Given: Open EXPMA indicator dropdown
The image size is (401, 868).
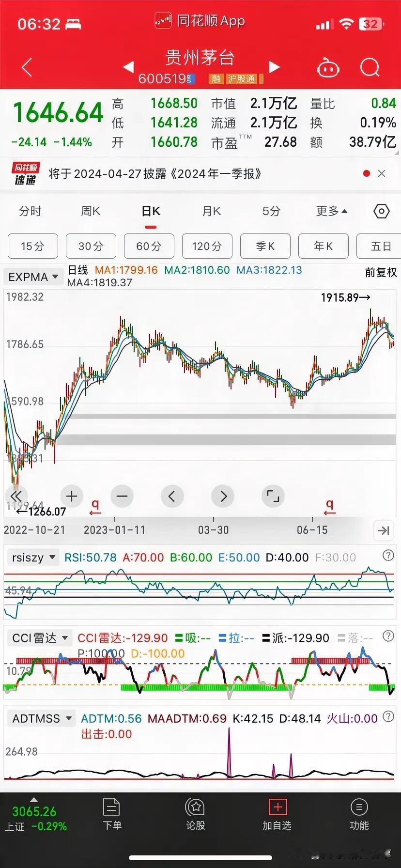Looking at the screenshot, I should point(33,277).
